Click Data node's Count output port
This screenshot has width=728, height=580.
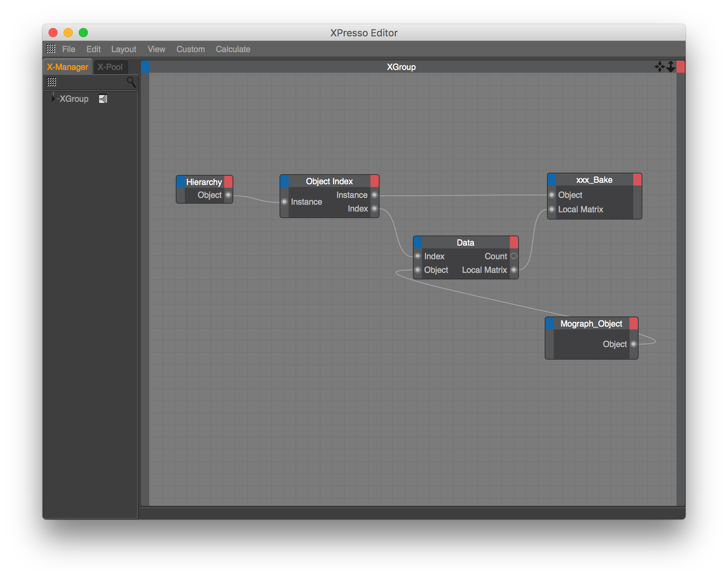514,256
